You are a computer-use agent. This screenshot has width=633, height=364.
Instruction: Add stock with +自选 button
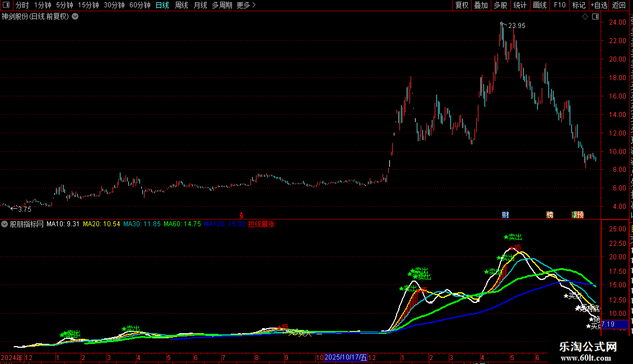pos(599,5)
